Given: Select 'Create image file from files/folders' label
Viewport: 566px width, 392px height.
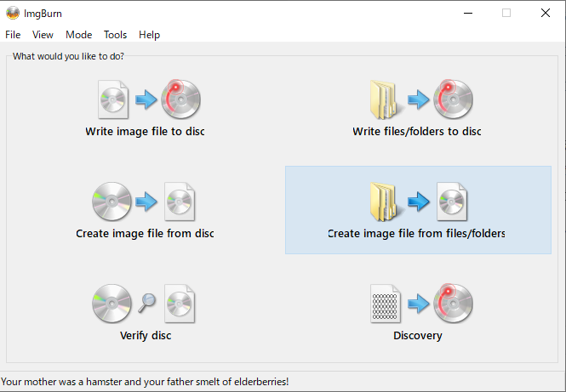Looking at the screenshot, I should coord(416,233).
